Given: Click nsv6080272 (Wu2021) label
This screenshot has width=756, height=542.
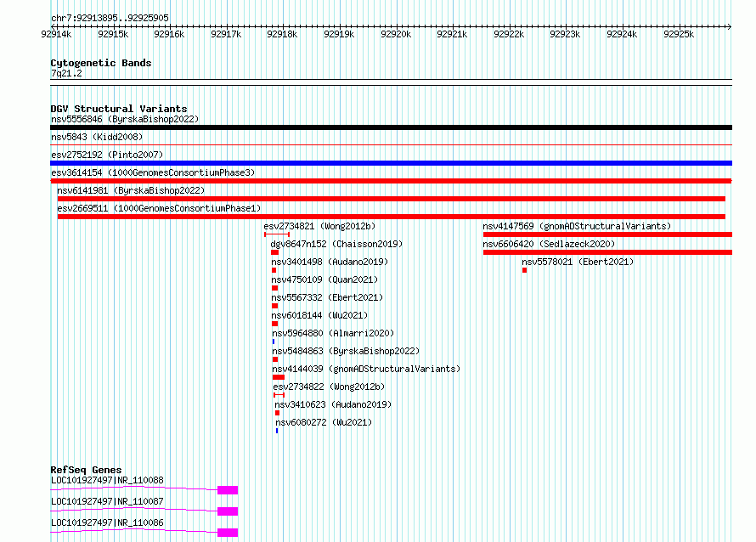Looking at the screenshot, I should [324, 422].
